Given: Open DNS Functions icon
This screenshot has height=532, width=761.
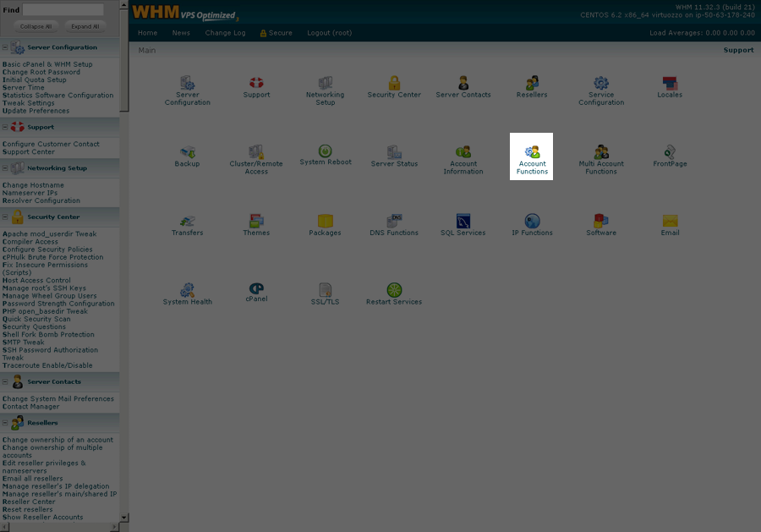Looking at the screenshot, I should coord(394,221).
